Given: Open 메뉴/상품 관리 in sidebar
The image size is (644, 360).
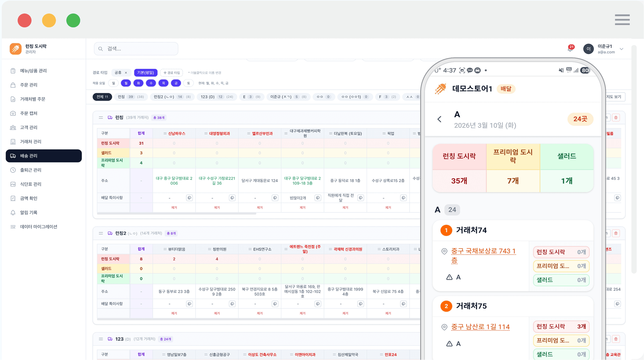Looking at the screenshot, I should point(44,71).
